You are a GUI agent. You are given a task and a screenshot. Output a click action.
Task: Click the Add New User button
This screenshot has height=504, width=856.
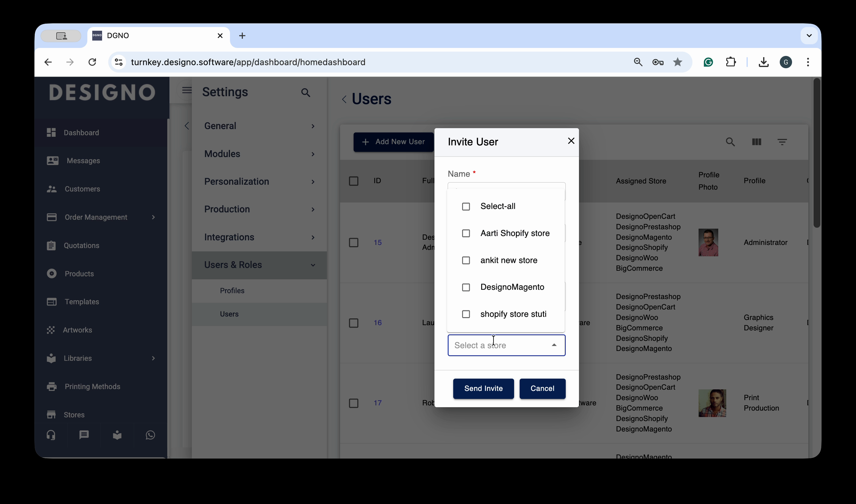point(393,142)
